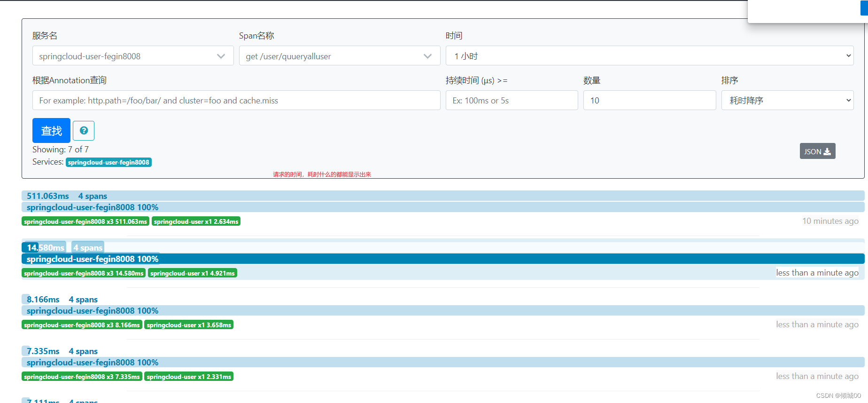The image size is (868, 403).
Task: Click the springcloud-user-fegin8008 x3 14.580ms badge
Action: (x=84, y=273)
